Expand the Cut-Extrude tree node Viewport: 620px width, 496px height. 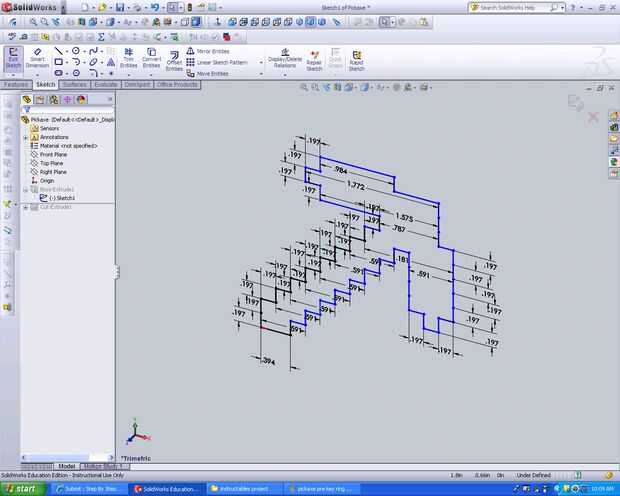tap(26, 207)
